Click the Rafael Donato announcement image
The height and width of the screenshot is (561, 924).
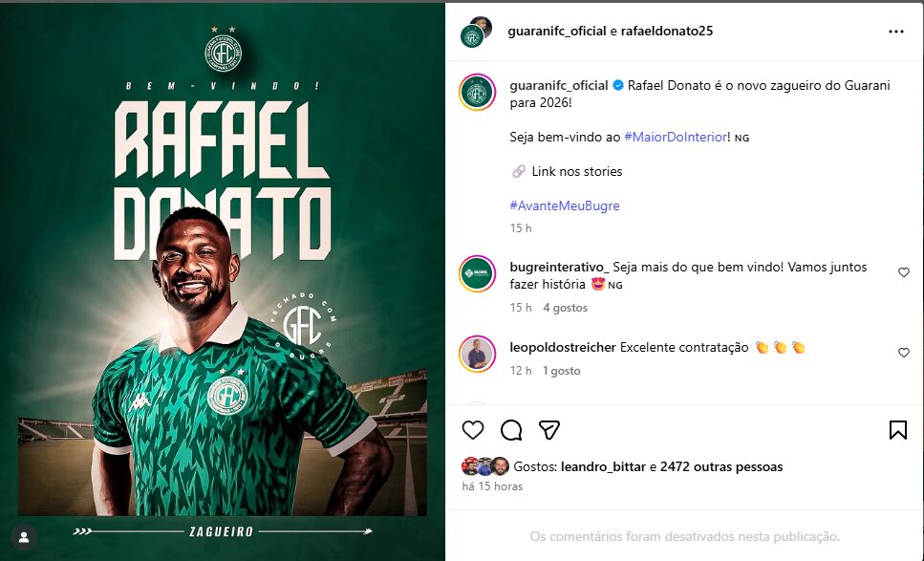pos(223,282)
